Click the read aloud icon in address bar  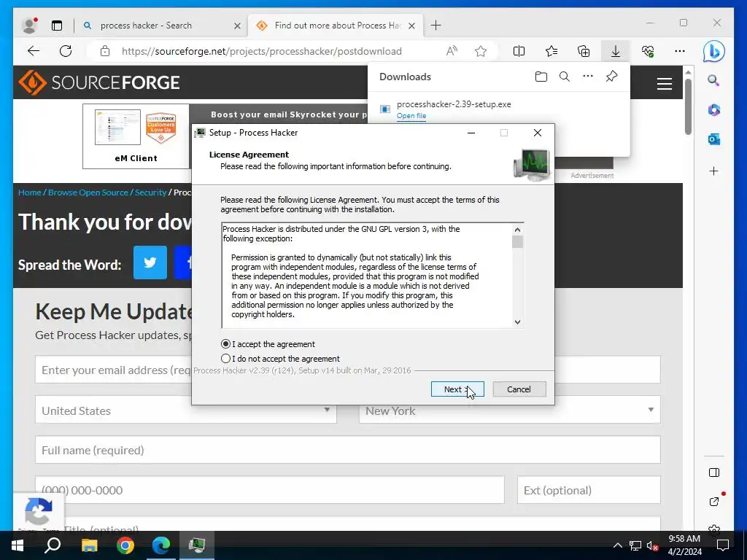coord(452,51)
